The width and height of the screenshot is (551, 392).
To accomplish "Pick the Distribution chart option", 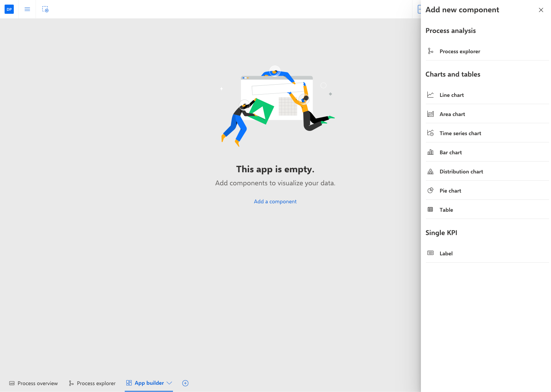I will click(487, 171).
